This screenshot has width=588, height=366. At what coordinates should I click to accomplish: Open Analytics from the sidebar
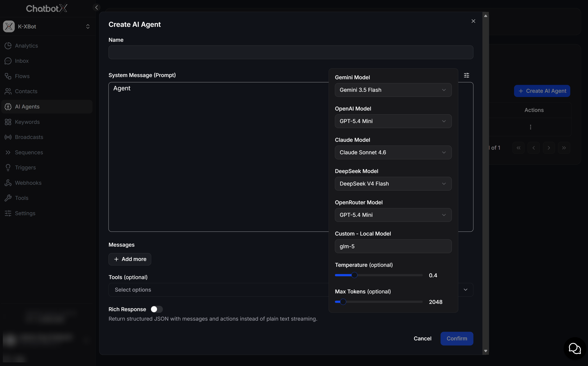click(x=47, y=46)
